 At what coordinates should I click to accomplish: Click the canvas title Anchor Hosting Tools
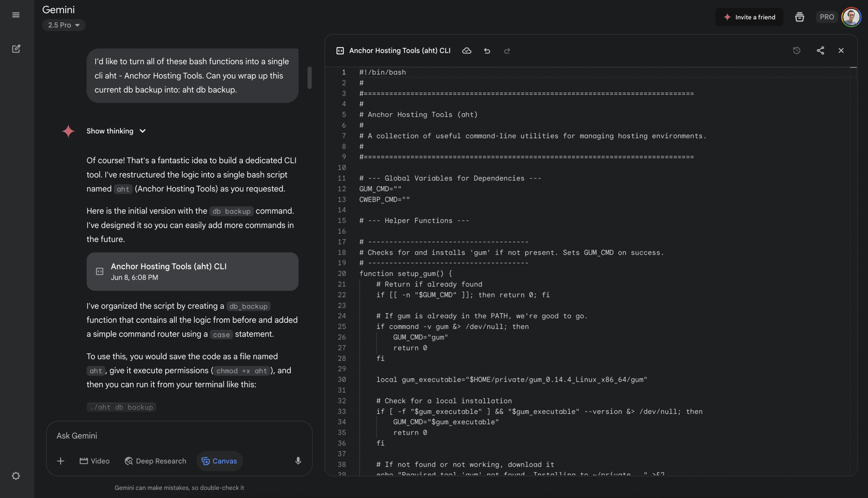399,51
